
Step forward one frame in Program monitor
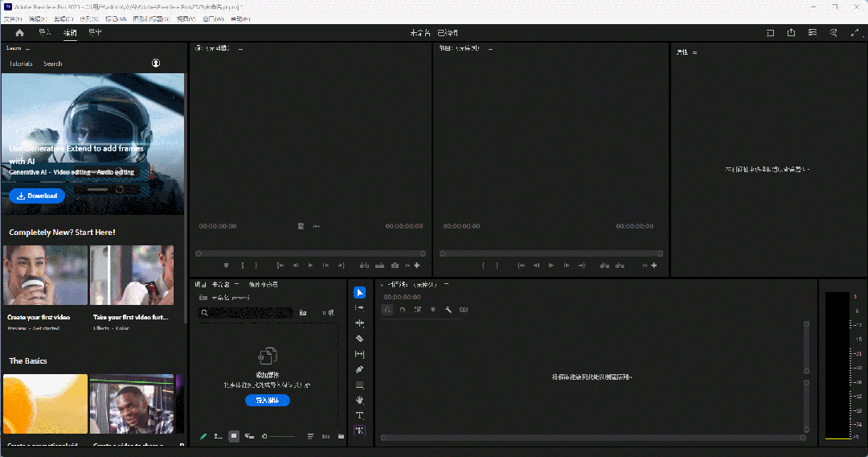click(567, 266)
